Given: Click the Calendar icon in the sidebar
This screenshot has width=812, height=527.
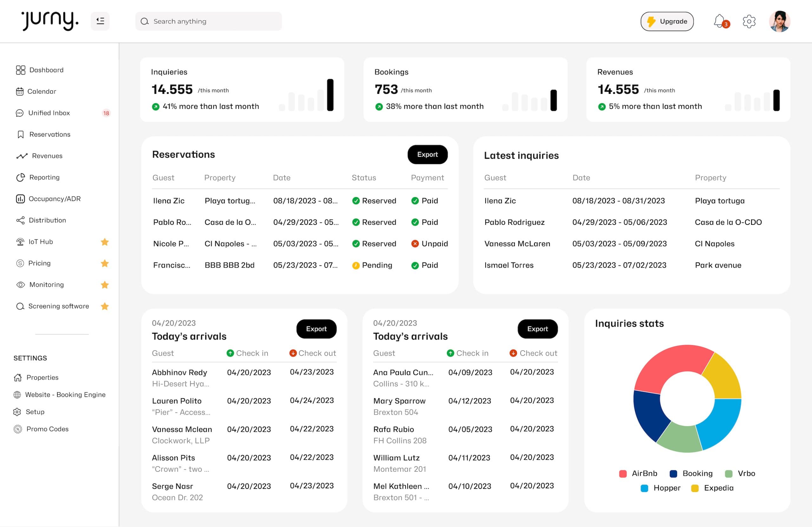Looking at the screenshot, I should (20, 91).
